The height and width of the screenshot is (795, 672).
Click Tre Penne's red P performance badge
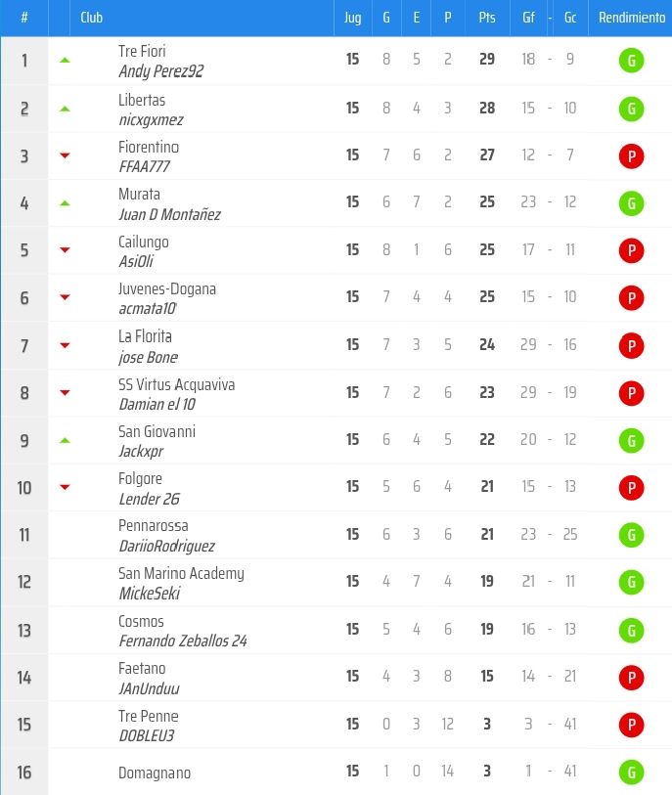[x=631, y=725]
